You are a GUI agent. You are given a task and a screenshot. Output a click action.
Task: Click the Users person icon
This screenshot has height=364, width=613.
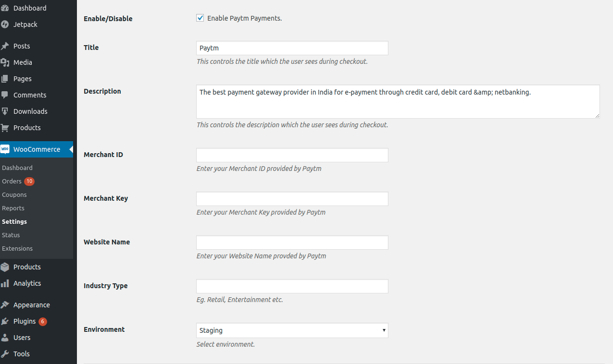5,338
